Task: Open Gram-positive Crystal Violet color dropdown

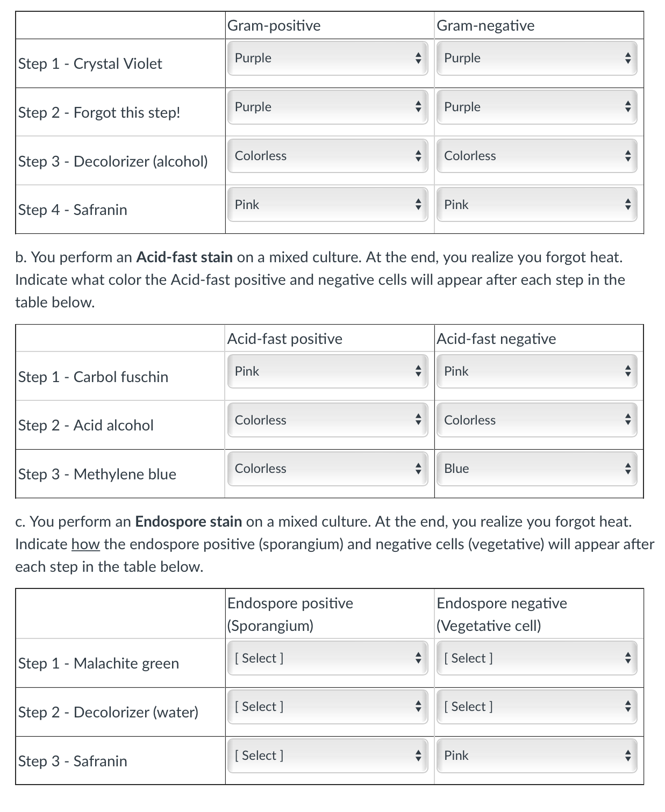Action: (327, 58)
